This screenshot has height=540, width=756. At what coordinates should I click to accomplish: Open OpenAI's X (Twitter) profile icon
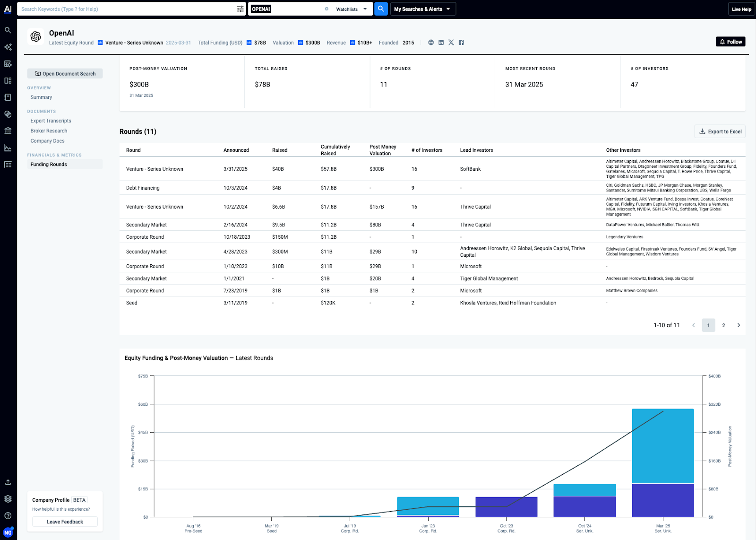(x=451, y=43)
